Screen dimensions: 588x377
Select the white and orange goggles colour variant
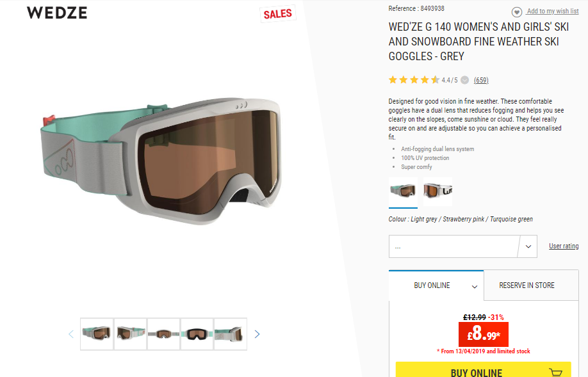coord(437,191)
